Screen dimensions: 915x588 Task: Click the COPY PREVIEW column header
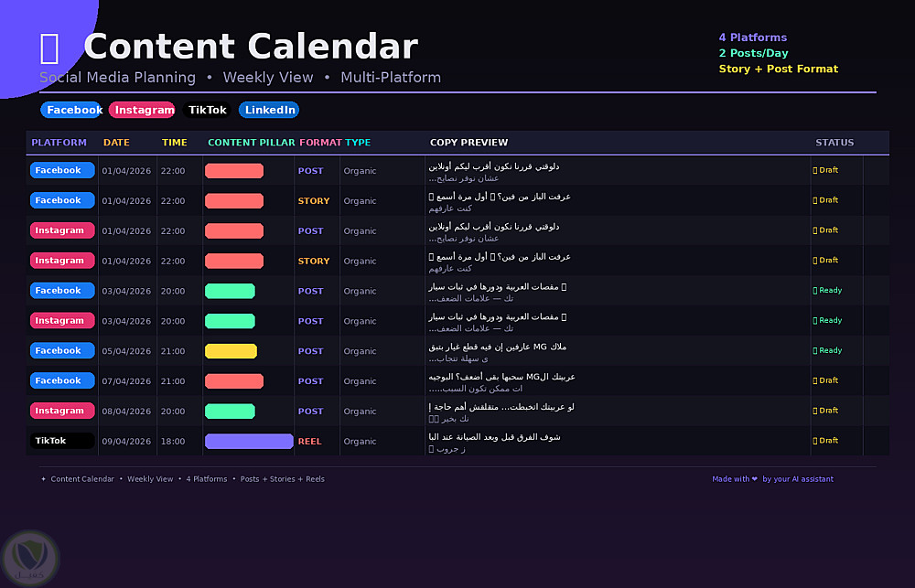(x=469, y=143)
